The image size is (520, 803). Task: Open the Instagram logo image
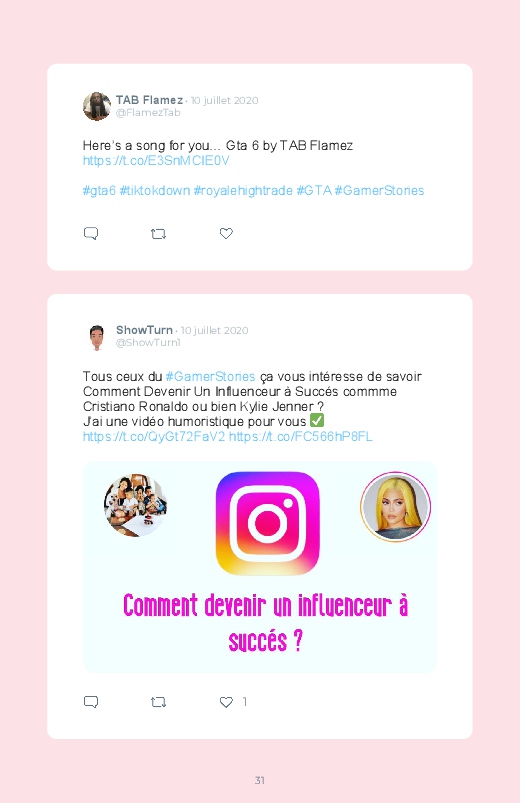[267, 523]
